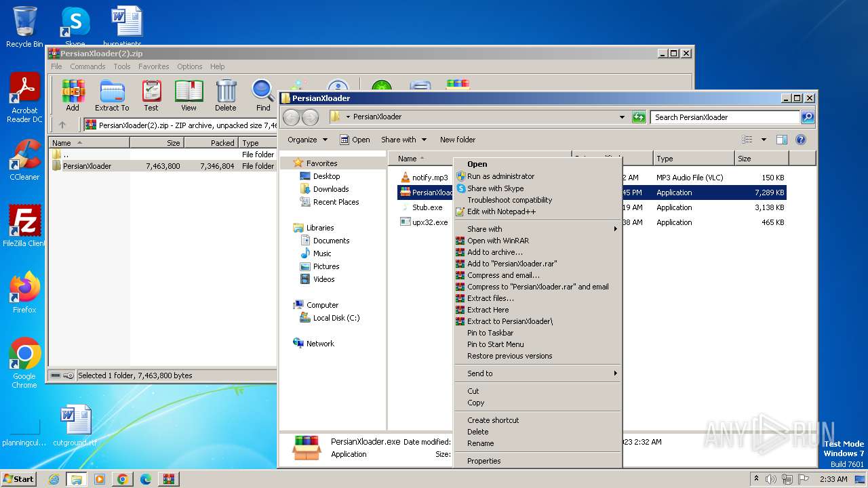Select Create shortcut option
The height and width of the screenshot is (488, 868).
pos(538,420)
